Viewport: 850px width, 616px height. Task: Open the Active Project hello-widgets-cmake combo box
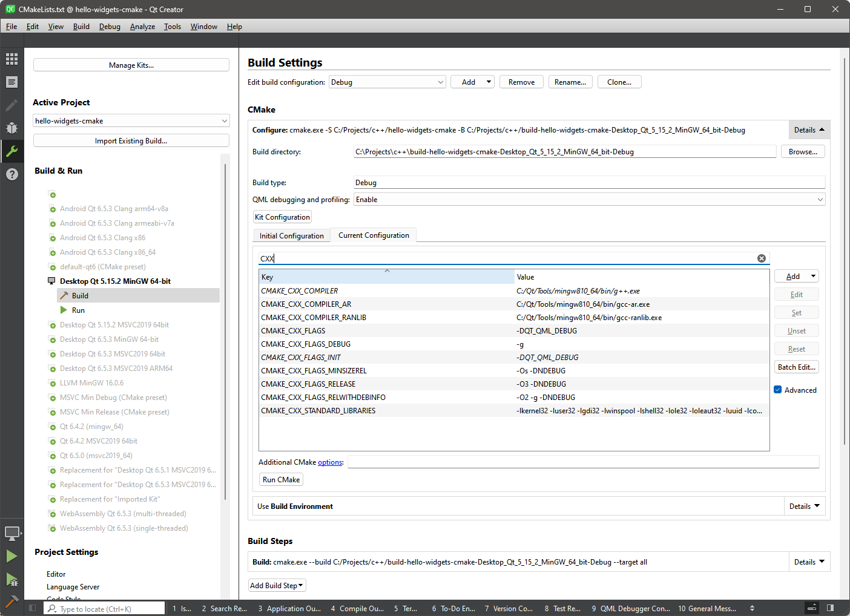click(131, 121)
